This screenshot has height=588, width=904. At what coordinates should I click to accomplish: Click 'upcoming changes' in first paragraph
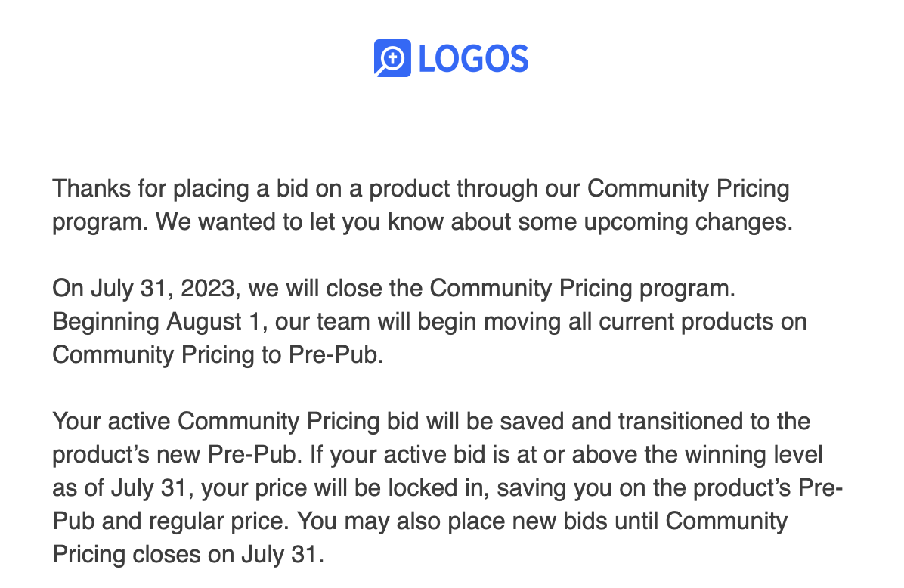pos(689,222)
